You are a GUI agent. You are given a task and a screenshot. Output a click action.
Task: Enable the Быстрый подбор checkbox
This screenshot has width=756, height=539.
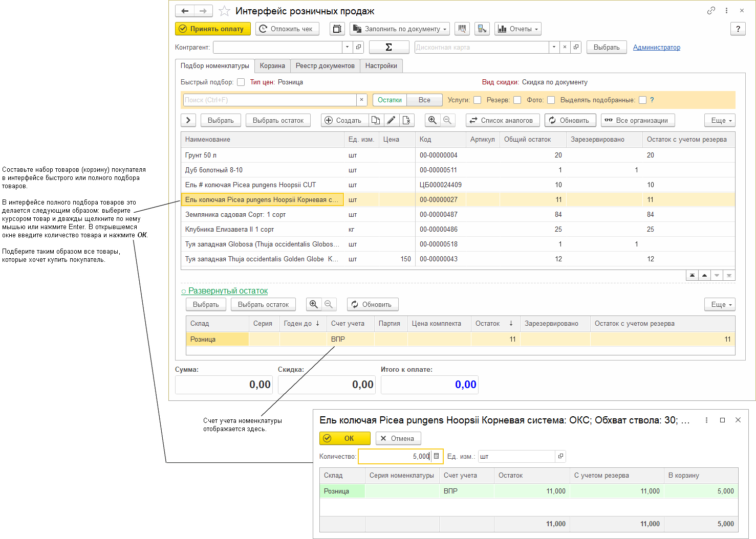pyautogui.click(x=241, y=82)
